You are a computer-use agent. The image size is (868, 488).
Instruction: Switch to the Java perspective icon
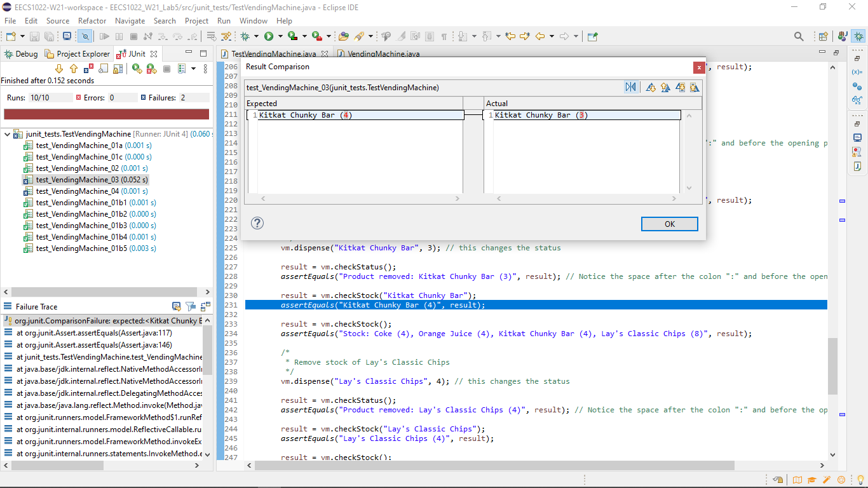tap(843, 37)
